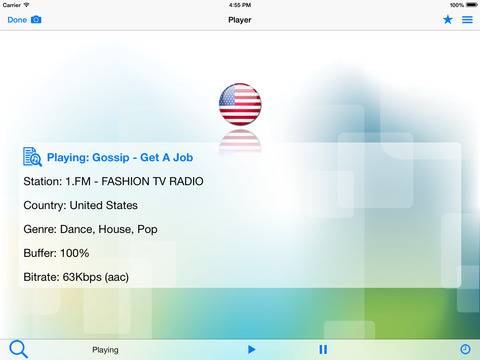Start playback with the play button
Screen dimensions: 480x360
(252, 349)
